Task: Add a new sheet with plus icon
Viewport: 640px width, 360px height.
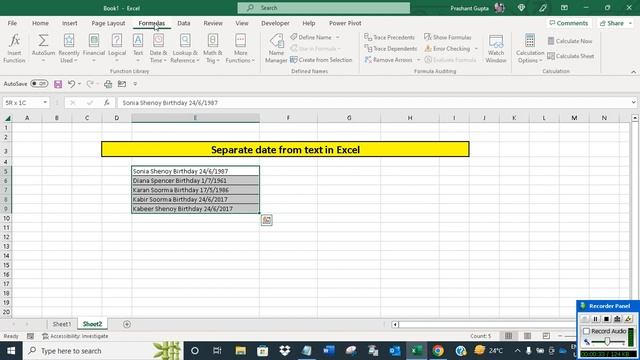Action: [127, 324]
